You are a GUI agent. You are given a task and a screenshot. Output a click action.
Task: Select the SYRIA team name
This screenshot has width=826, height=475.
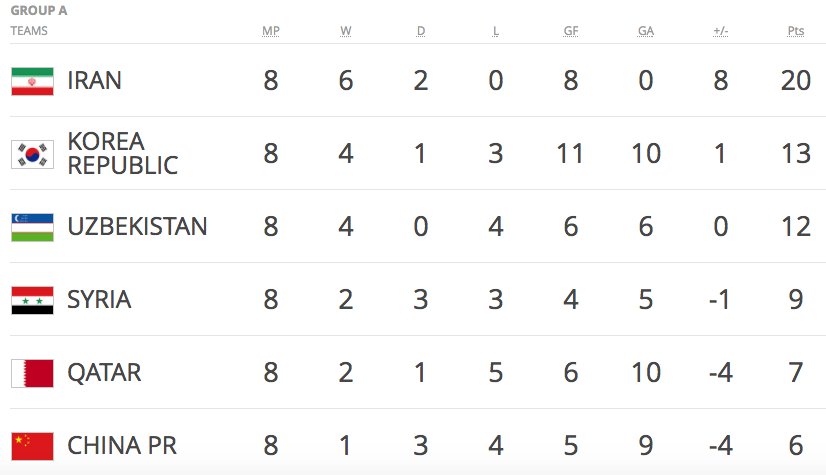(x=99, y=300)
